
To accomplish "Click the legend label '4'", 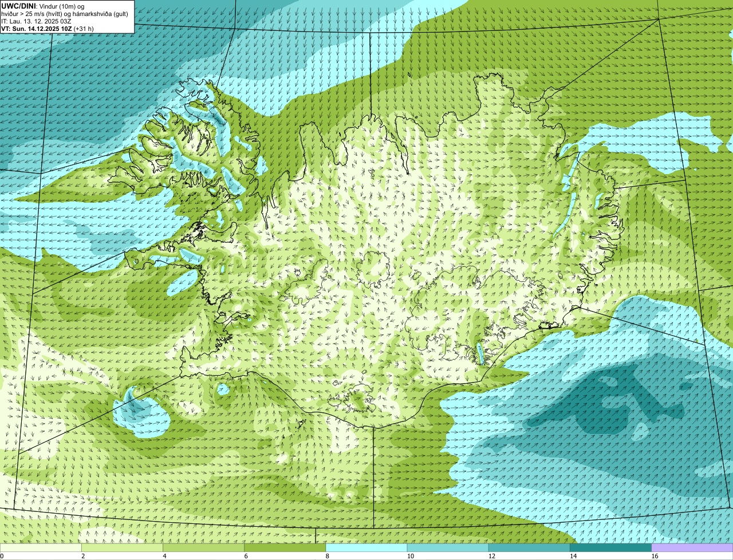I will 164,556.
